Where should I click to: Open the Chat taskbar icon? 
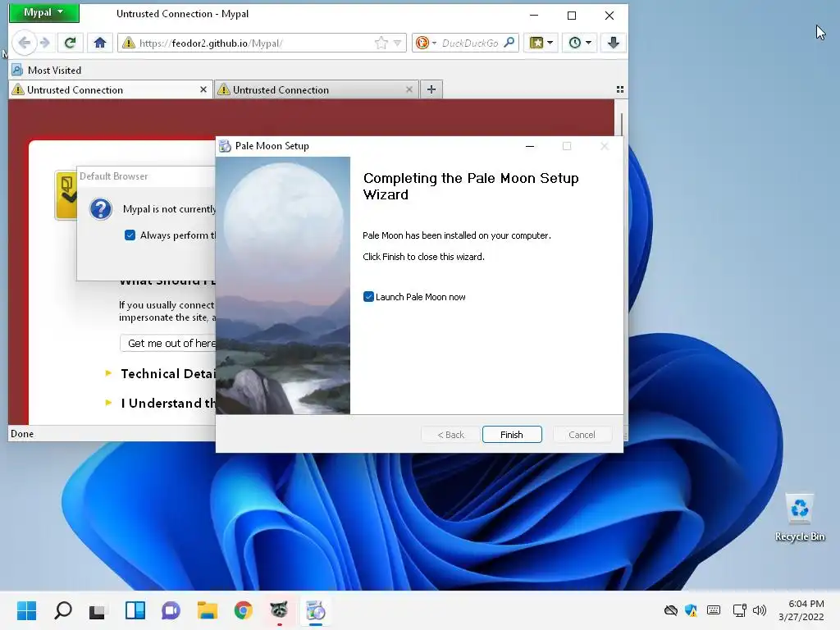171,610
